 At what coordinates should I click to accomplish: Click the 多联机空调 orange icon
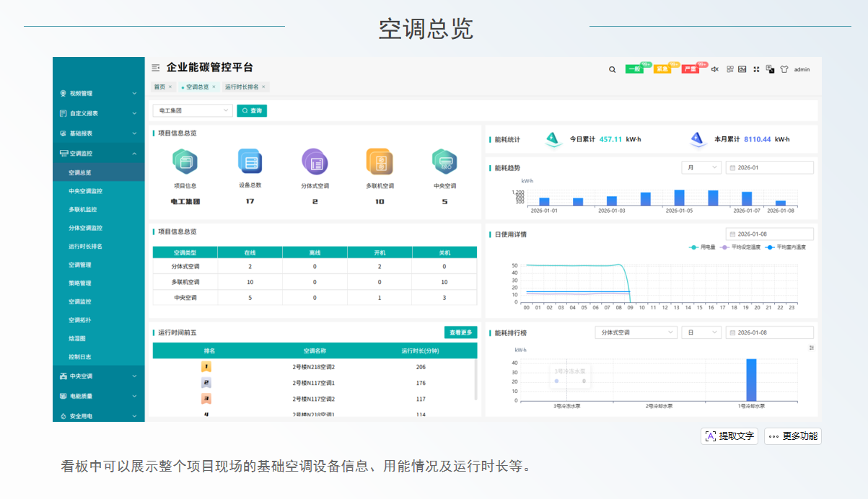(380, 162)
